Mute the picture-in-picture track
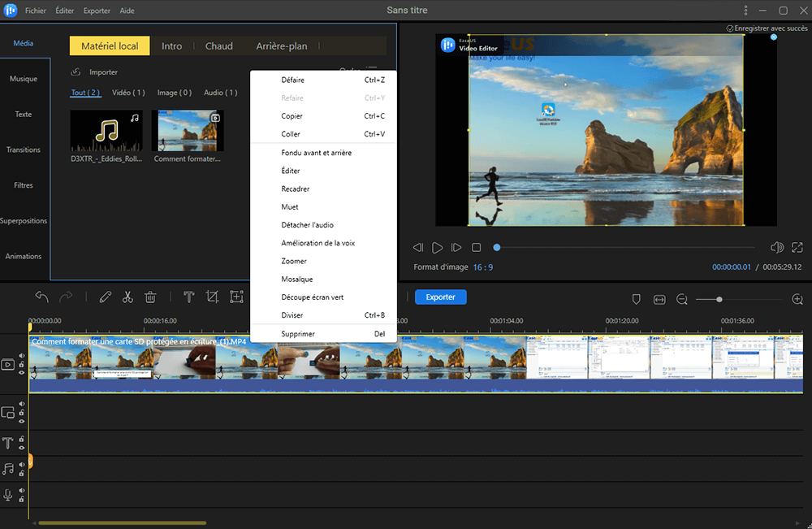This screenshot has width=812, height=529. (x=22, y=404)
